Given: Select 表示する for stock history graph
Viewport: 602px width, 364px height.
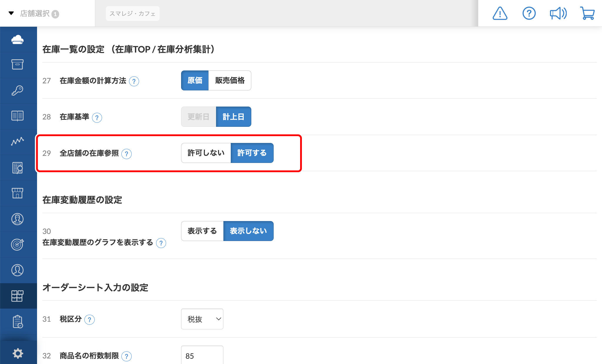Looking at the screenshot, I should point(202,231).
